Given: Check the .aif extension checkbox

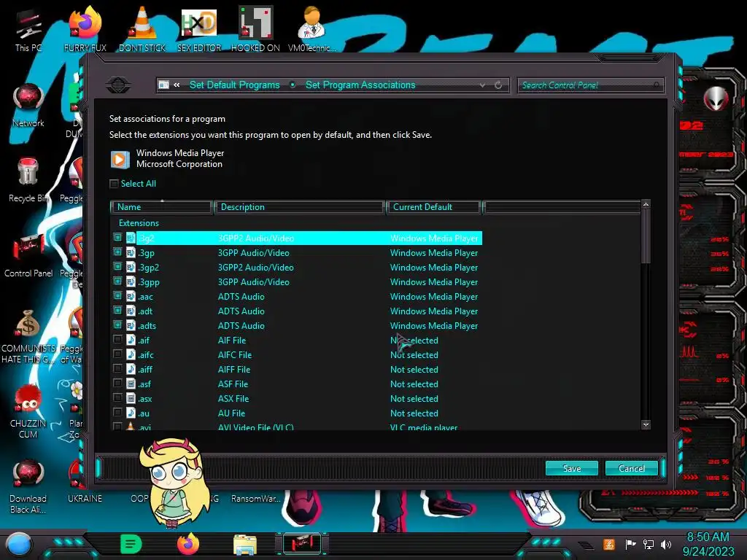Looking at the screenshot, I should click(117, 340).
